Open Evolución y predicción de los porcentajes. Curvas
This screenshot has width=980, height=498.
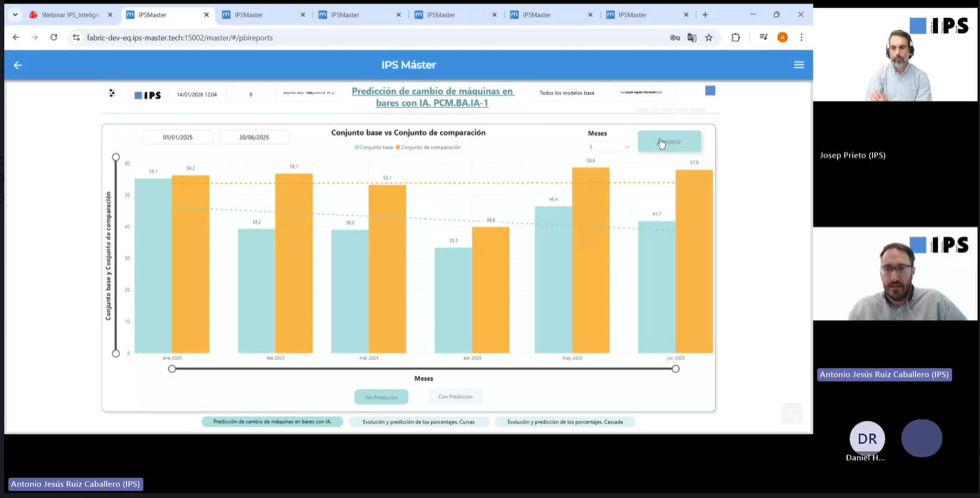(419, 422)
